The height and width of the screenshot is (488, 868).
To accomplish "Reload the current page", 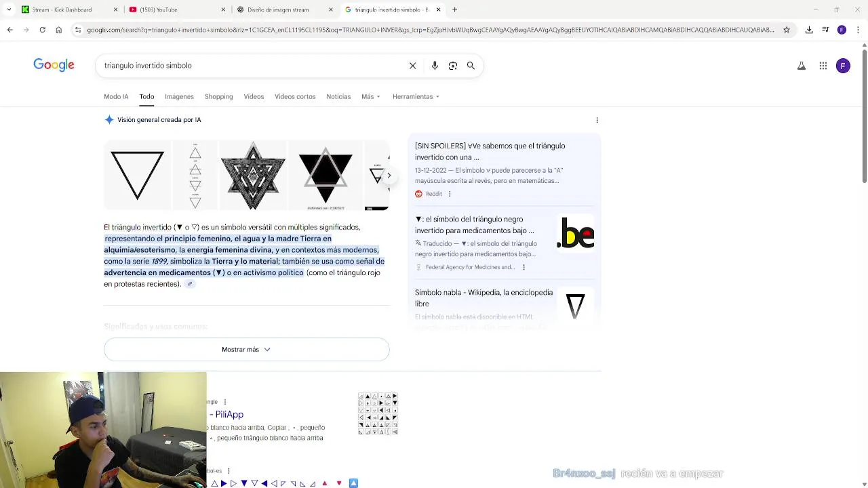I will coord(42,30).
